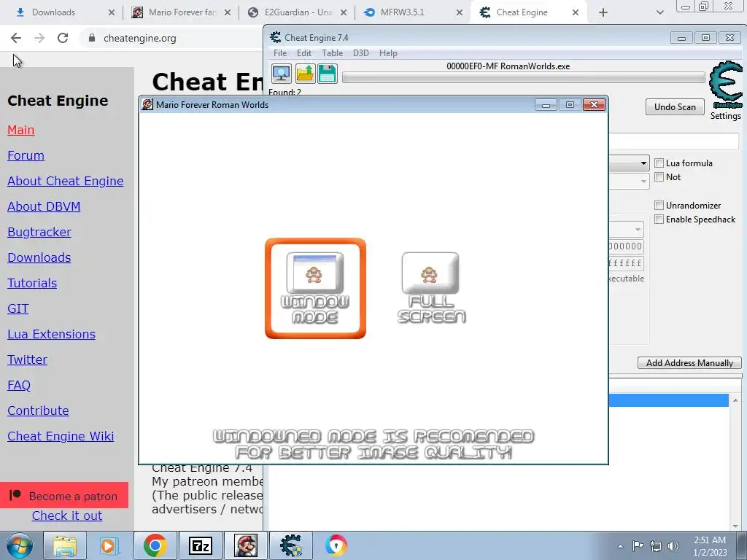
Task: Open the Tutorials link
Action: pyautogui.click(x=32, y=284)
